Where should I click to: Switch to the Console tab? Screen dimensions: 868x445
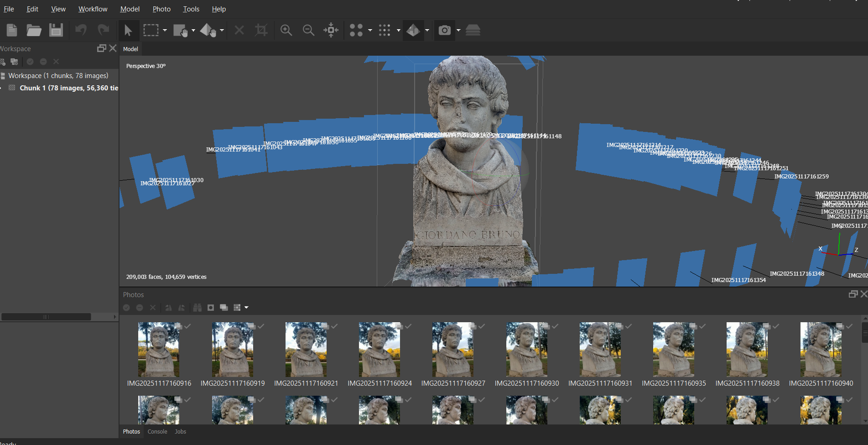(157, 431)
